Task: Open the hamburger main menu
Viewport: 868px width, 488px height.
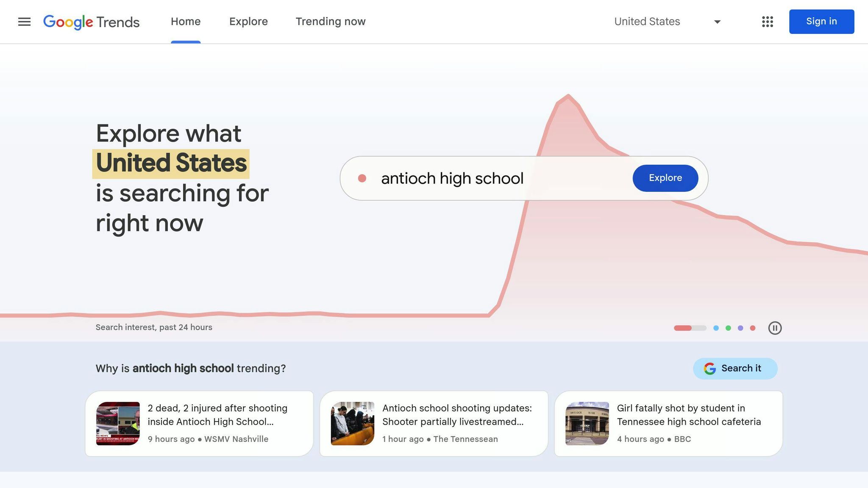Action: (x=24, y=22)
